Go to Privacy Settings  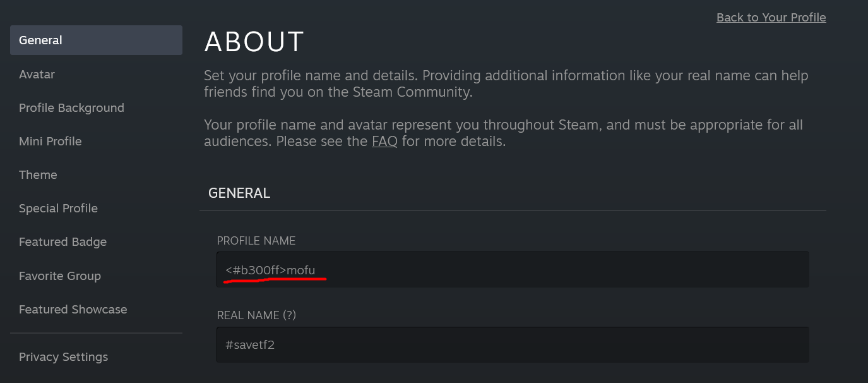coord(63,357)
